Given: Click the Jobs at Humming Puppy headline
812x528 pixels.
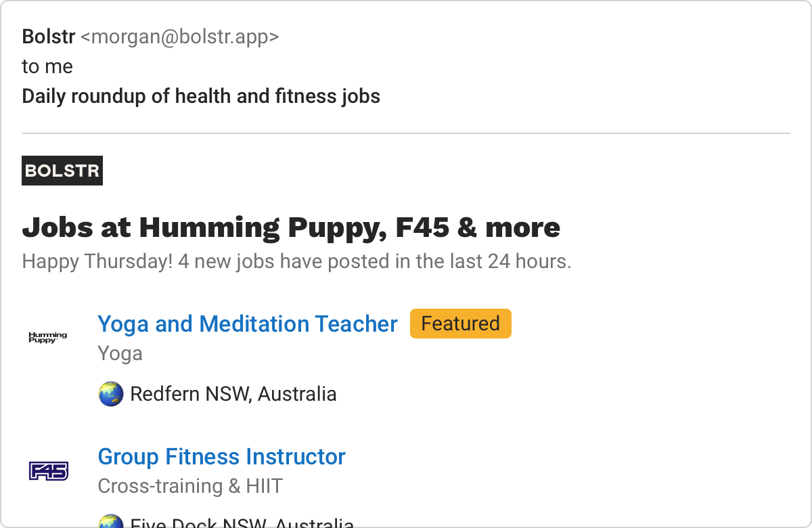Looking at the screenshot, I should pos(291,227).
